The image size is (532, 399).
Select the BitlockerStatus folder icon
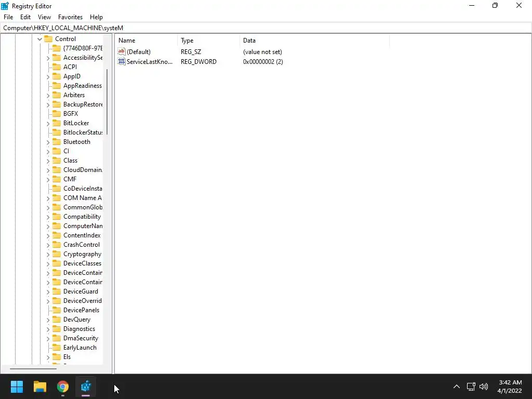[57, 132]
